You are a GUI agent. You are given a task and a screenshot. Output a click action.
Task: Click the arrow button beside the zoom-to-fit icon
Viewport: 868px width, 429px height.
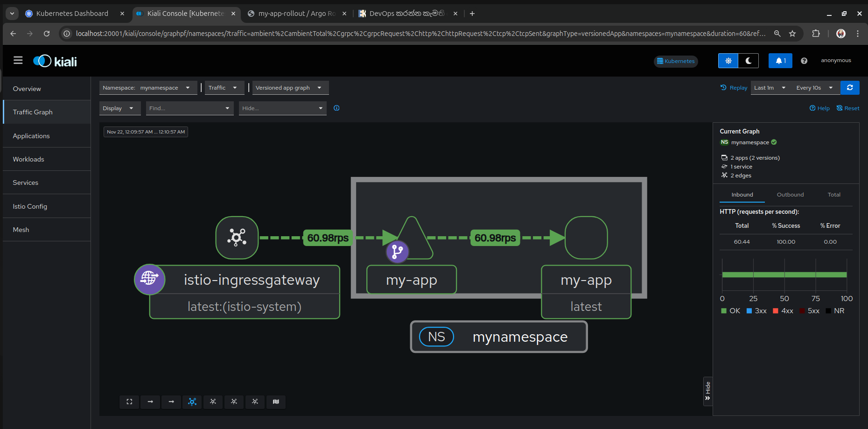click(x=150, y=401)
